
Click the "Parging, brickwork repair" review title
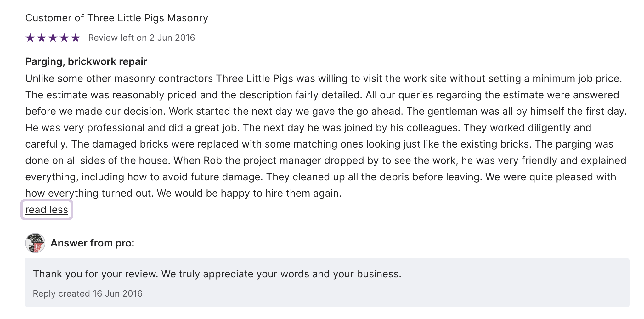pos(86,61)
